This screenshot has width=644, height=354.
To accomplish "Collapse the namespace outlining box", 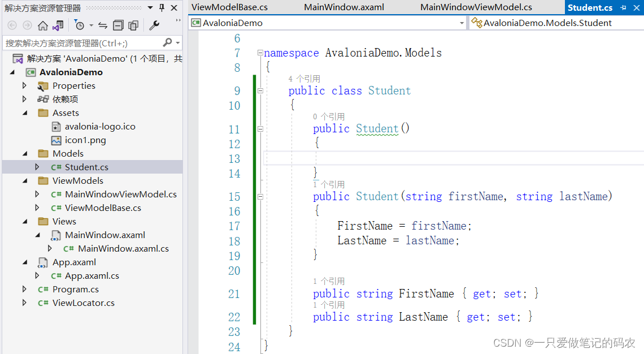I will 260,53.
